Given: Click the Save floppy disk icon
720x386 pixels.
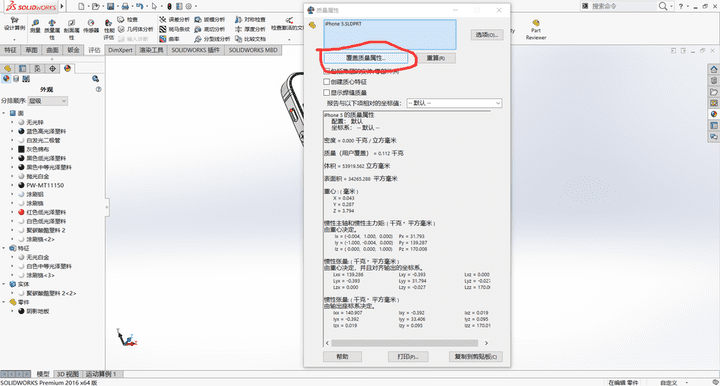Looking at the screenshot, I should coord(110,6).
